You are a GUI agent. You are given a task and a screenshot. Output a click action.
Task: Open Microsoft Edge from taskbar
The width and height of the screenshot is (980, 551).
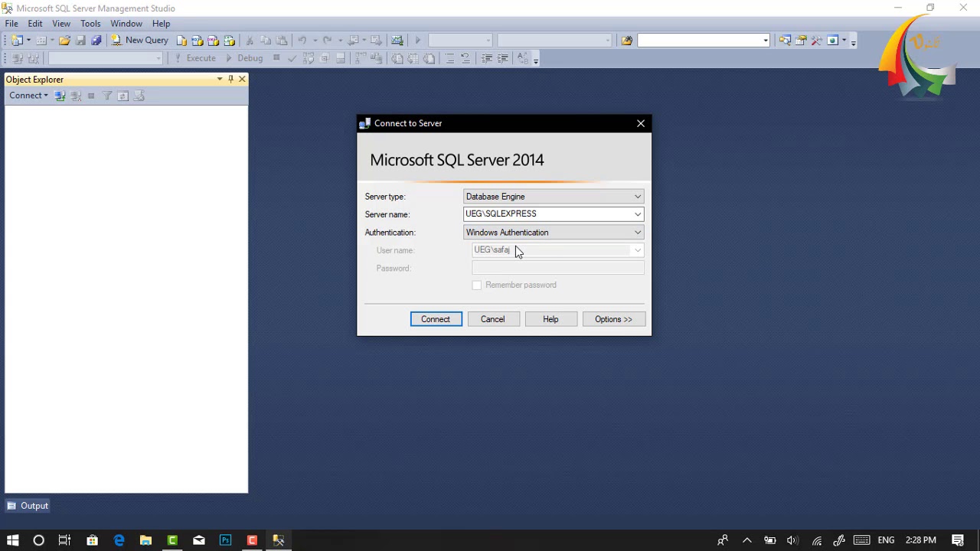click(119, 540)
